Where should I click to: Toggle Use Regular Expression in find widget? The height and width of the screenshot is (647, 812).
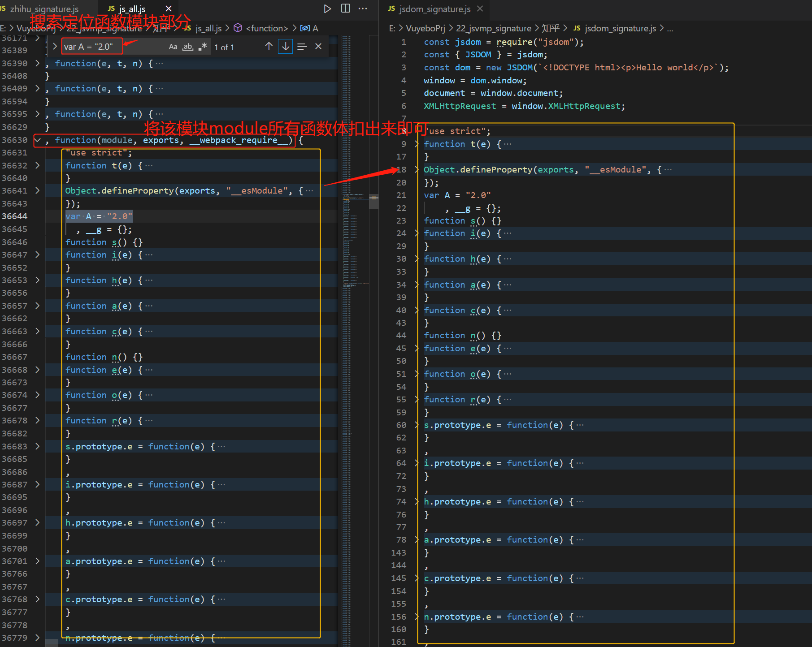[x=203, y=47]
